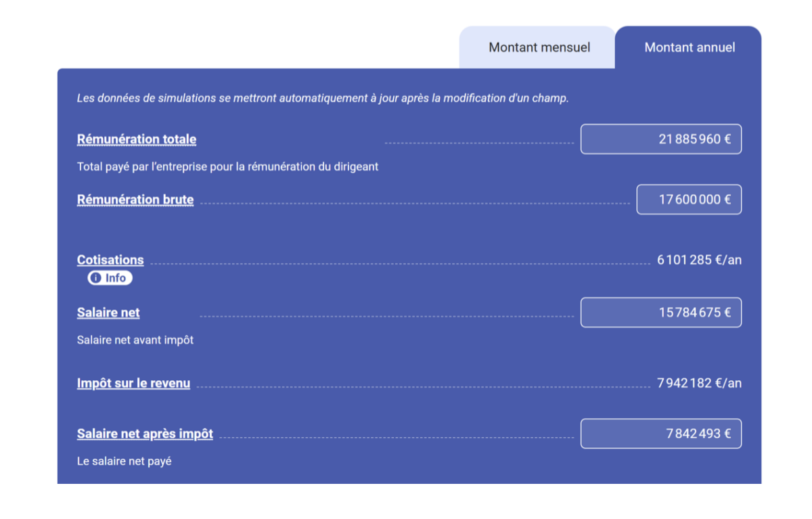Focus the Rémunération totale amount field
Image resolution: width=812 pixels, height=519 pixels.
tap(660, 139)
